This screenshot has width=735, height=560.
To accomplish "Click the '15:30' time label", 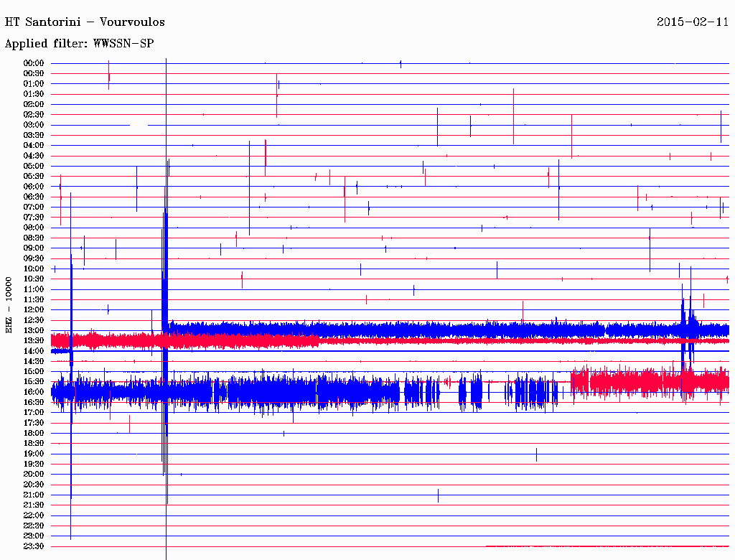I will click(34, 382).
